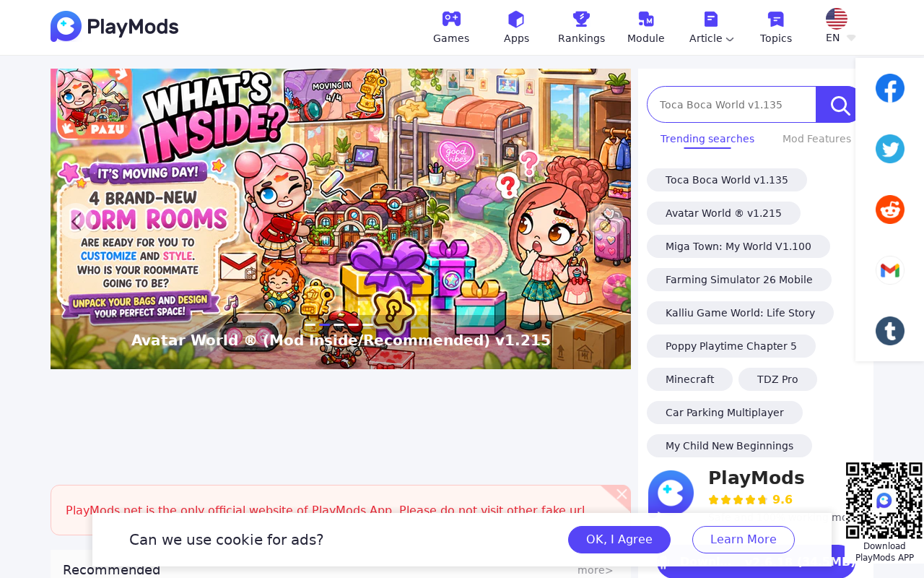Share via Gmail icon
Screen dimensions: 924x578
[890, 270]
